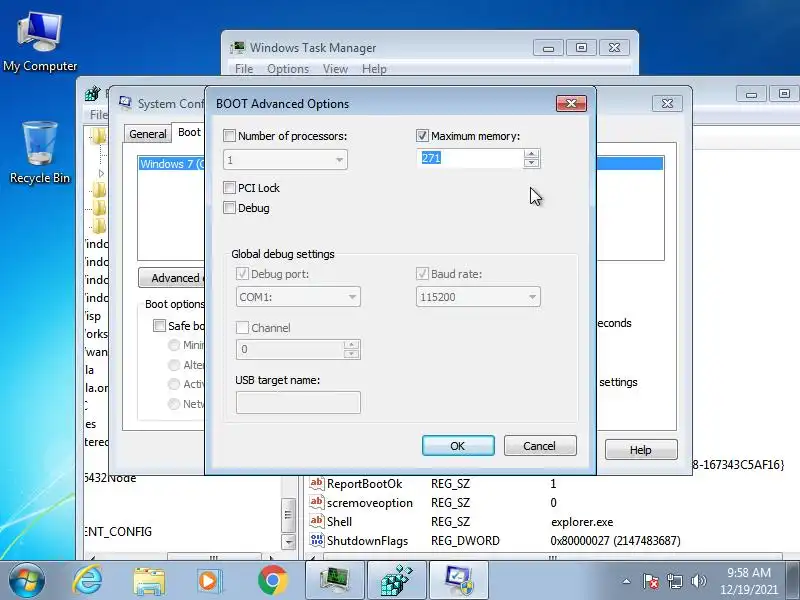The height and width of the screenshot is (600, 800).
Task: Launch Windows Media Player from taskbar
Action: coord(210,581)
